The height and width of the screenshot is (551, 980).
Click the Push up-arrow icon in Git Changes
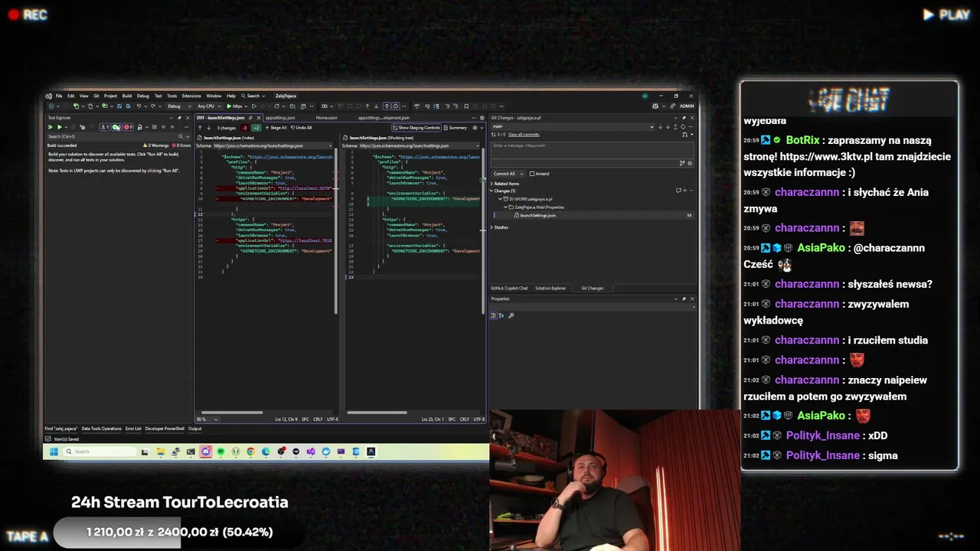click(x=675, y=127)
